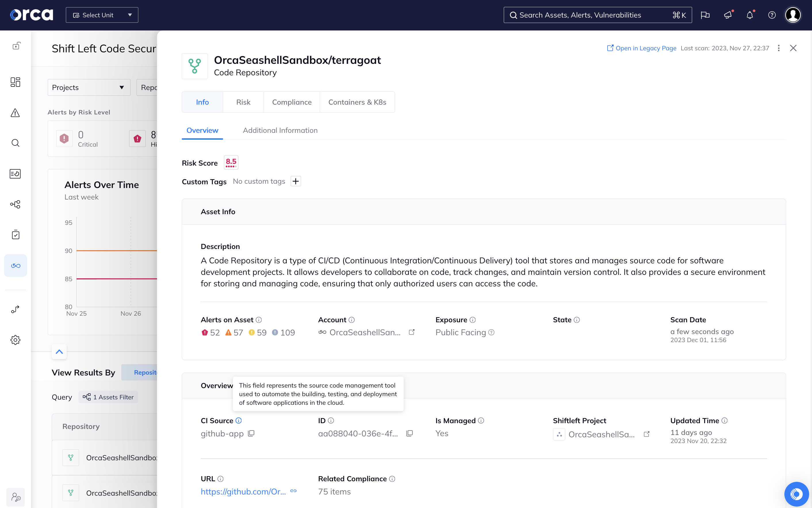Screen dimensions: 812x508
Task: Click the GitHub repository URL link
Action: click(243, 491)
